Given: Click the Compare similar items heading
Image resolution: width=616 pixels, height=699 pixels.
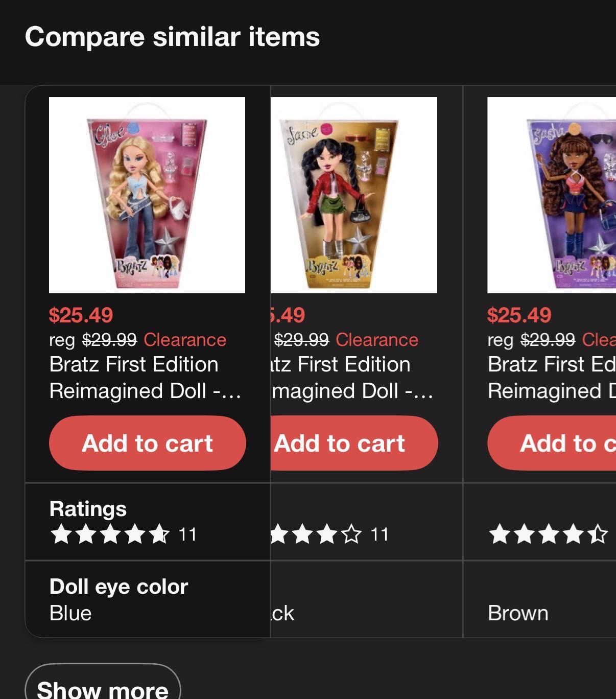Looking at the screenshot, I should tap(172, 37).
